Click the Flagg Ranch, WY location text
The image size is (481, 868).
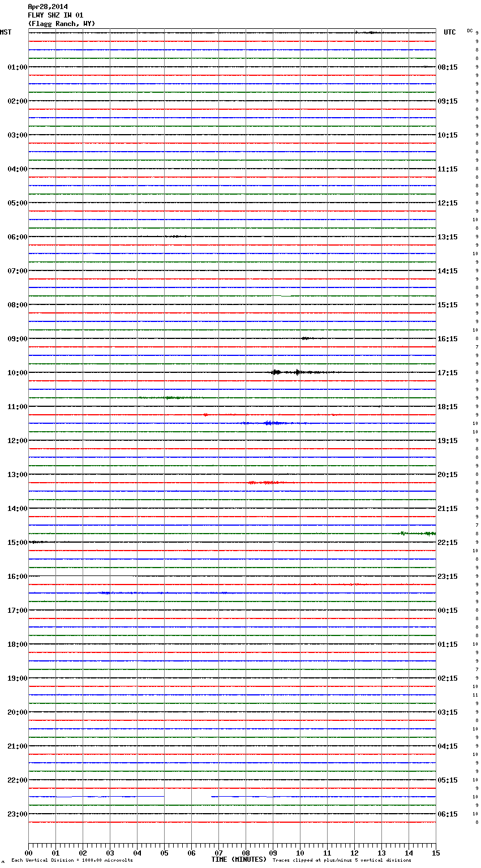pyautogui.click(x=62, y=24)
